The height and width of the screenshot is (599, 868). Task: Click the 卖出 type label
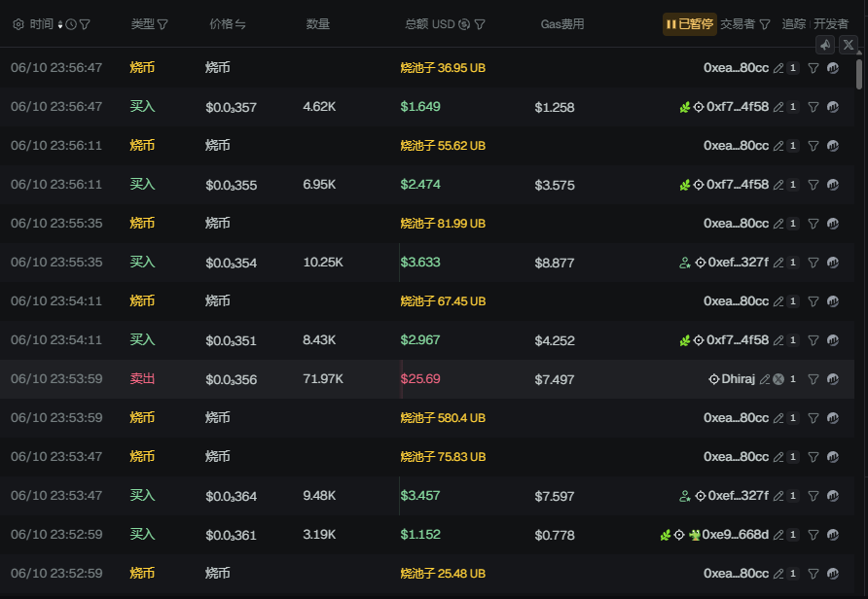(x=142, y=379)
